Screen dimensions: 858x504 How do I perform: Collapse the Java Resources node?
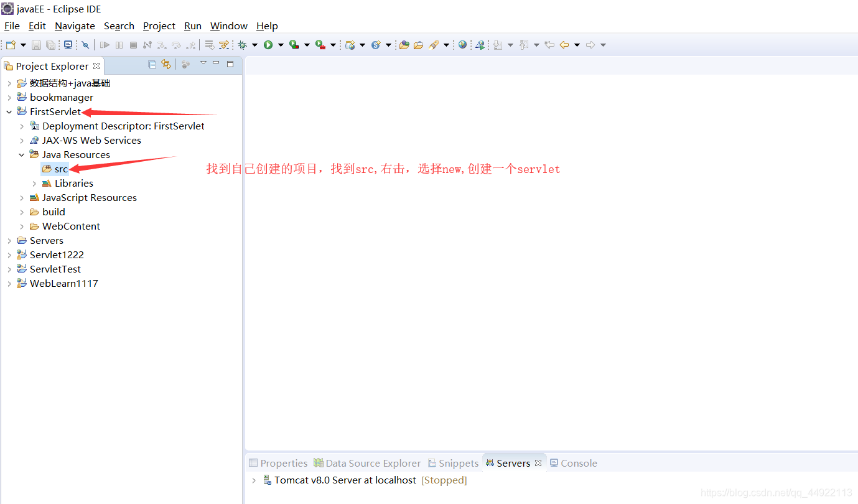pyautogui.click(x=21, y=155)
